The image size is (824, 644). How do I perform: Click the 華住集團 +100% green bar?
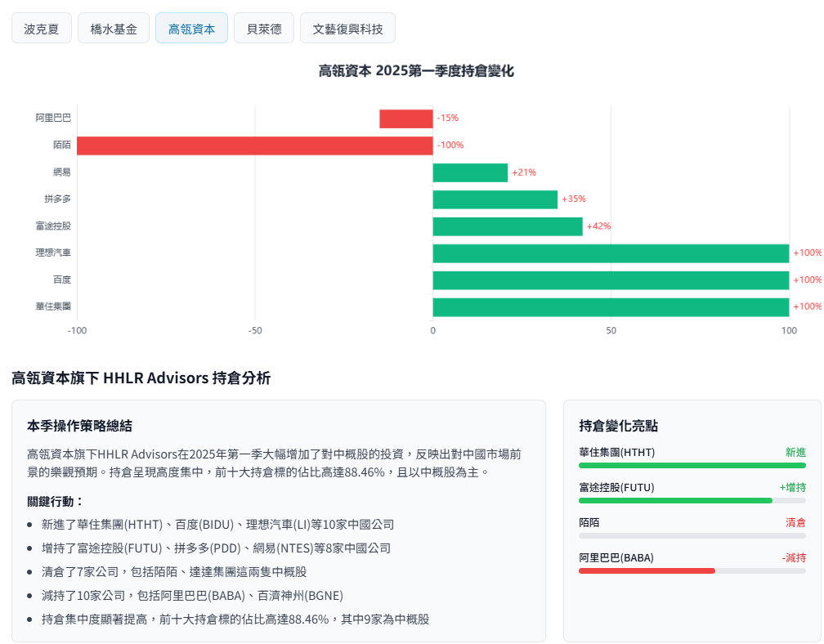[611, 307]
